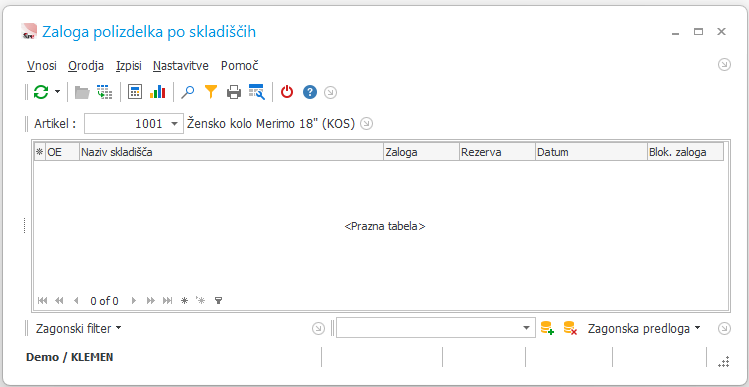Click the next record navigator arrow
Viewport: 749px width, 387px height.
[x=134, y=301]
